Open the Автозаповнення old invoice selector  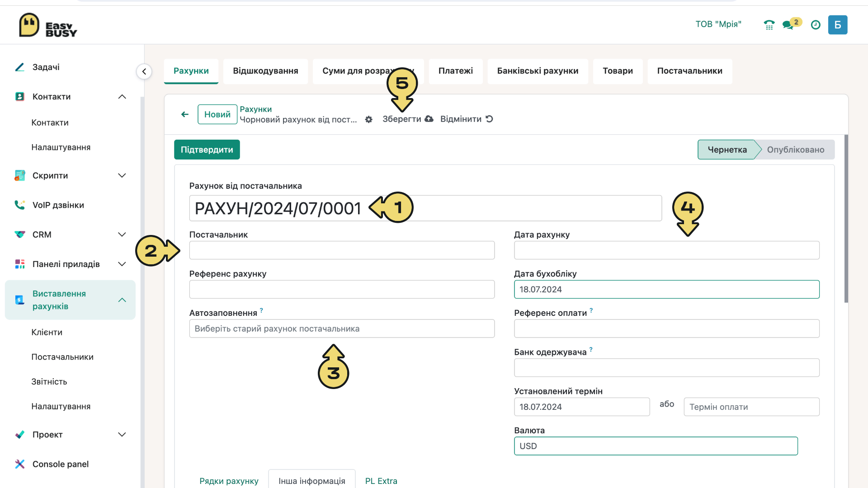tap(342, 328)
